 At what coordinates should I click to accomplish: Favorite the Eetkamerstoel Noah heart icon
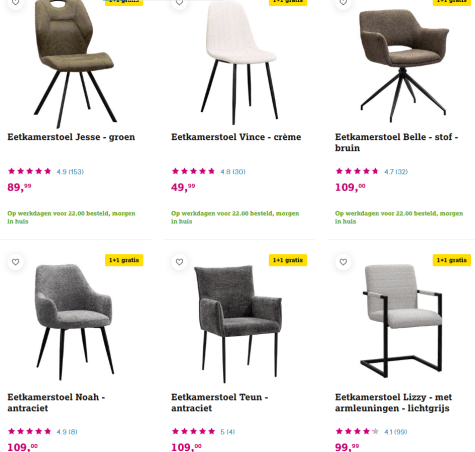tap(15, 262)
